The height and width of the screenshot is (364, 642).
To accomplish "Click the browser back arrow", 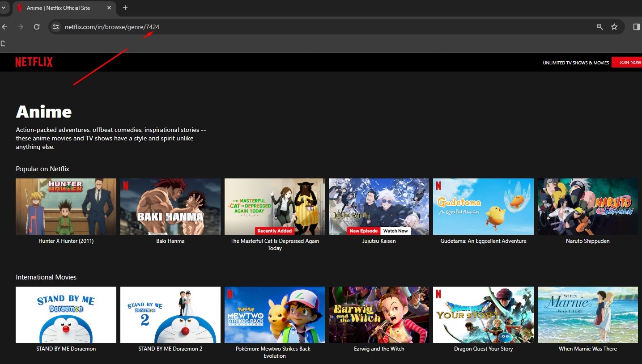I will pyautogui.click(x=4, y=27).
